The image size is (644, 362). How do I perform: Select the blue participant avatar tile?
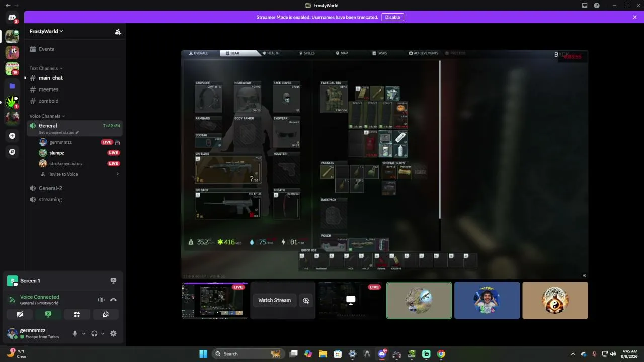(487, 300)
